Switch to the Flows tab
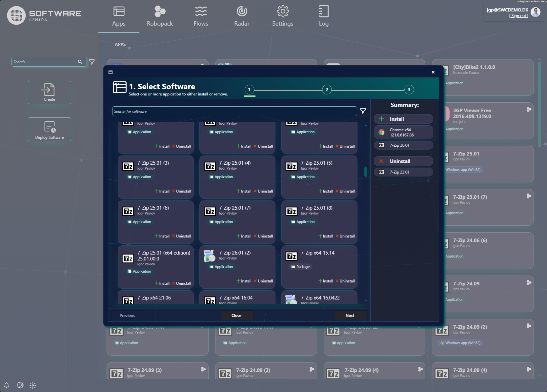 201,16
